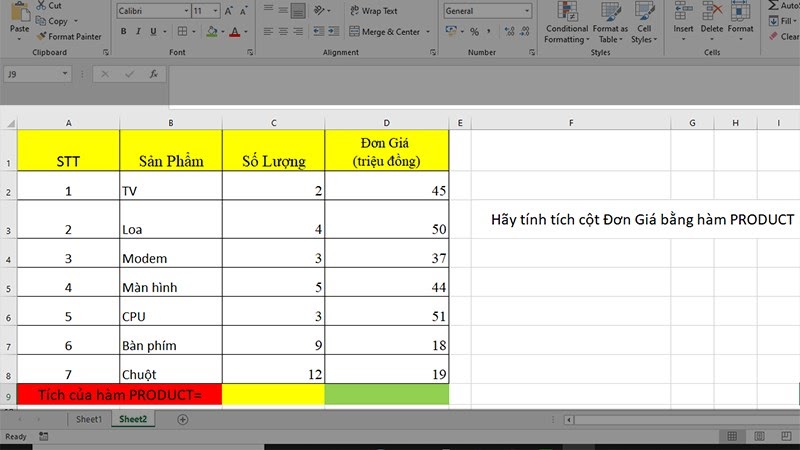The width and height of the screenshot is (800, 450).
Task: Add a new sheet with plus icon
Action: point(182,419)
